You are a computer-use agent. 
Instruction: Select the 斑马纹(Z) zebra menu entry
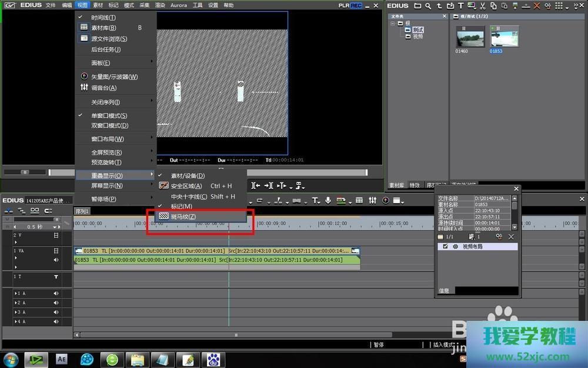point(183,217)
